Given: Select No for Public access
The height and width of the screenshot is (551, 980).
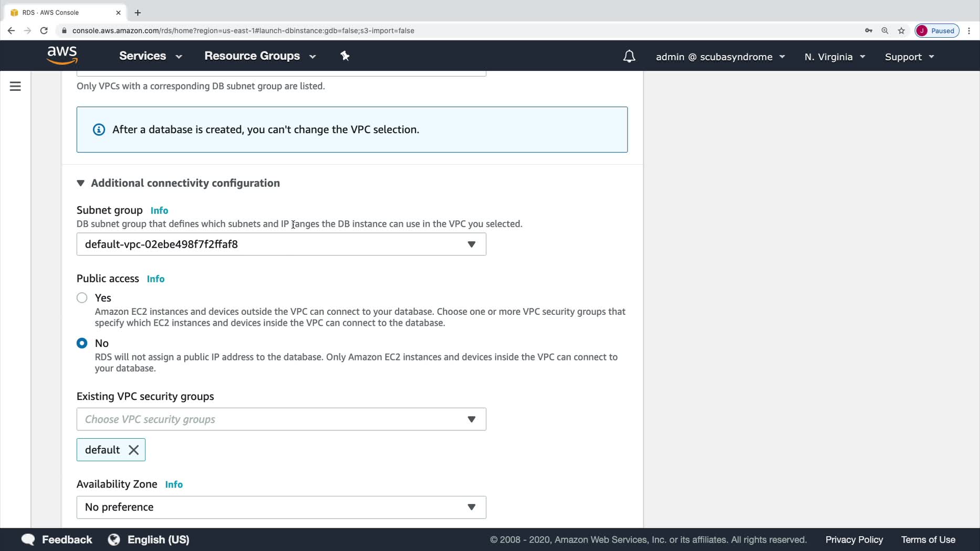Looking at the screenshot, I should click(82, 343).
